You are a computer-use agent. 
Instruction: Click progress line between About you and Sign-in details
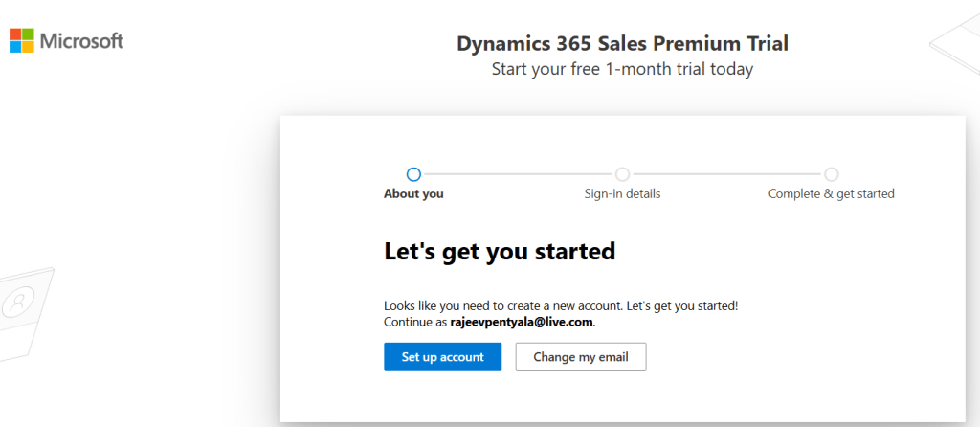(x=518, y=174)
